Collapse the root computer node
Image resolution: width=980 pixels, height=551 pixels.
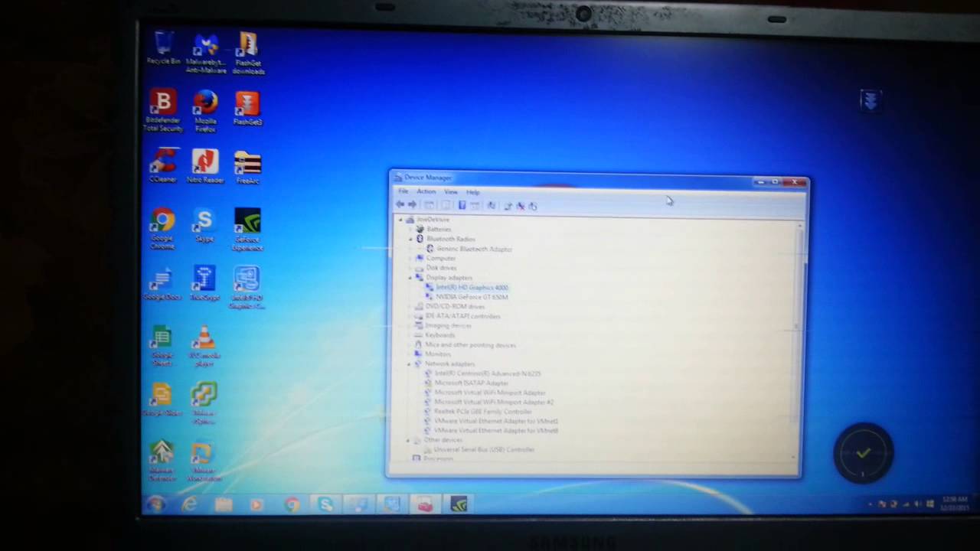point(401,220)
